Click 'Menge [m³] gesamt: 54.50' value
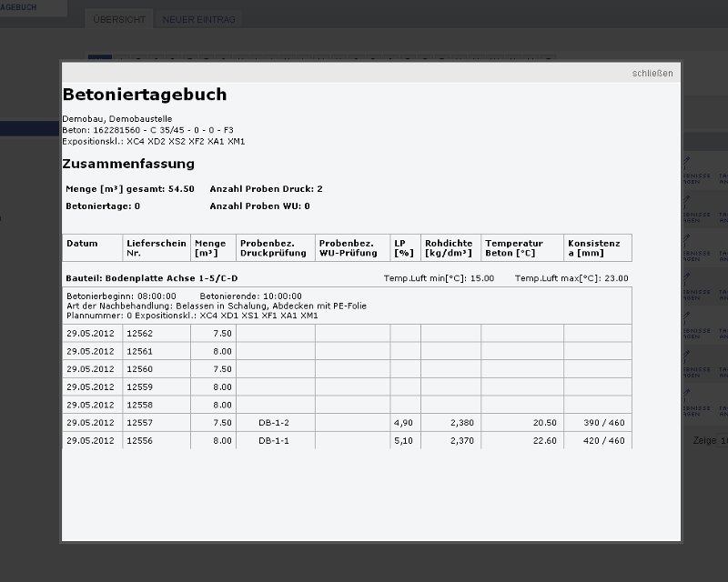The width and height of the screenshot is (728, 582). 130,189
